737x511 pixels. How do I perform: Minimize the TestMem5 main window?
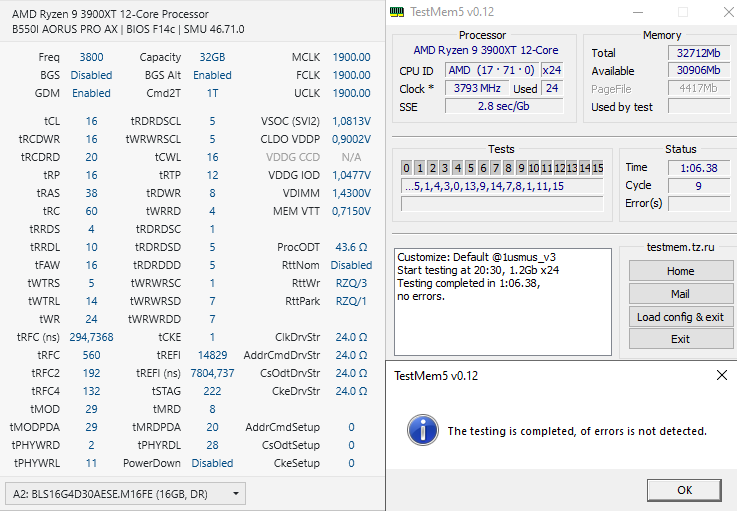click(638, 12)
